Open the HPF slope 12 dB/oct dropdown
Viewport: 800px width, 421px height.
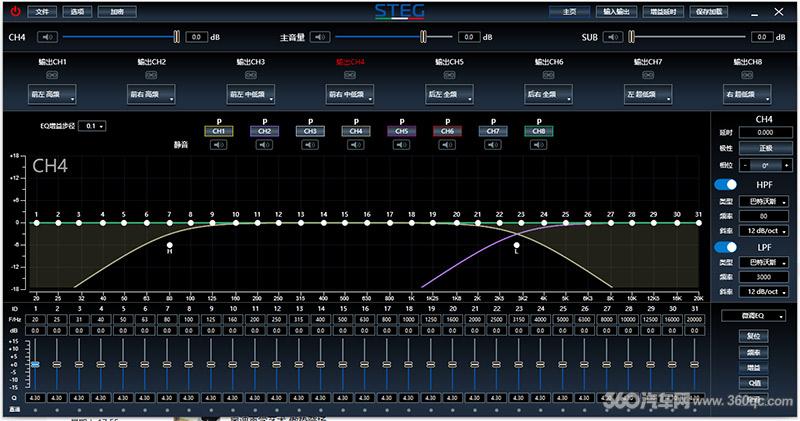coord(764,231)
